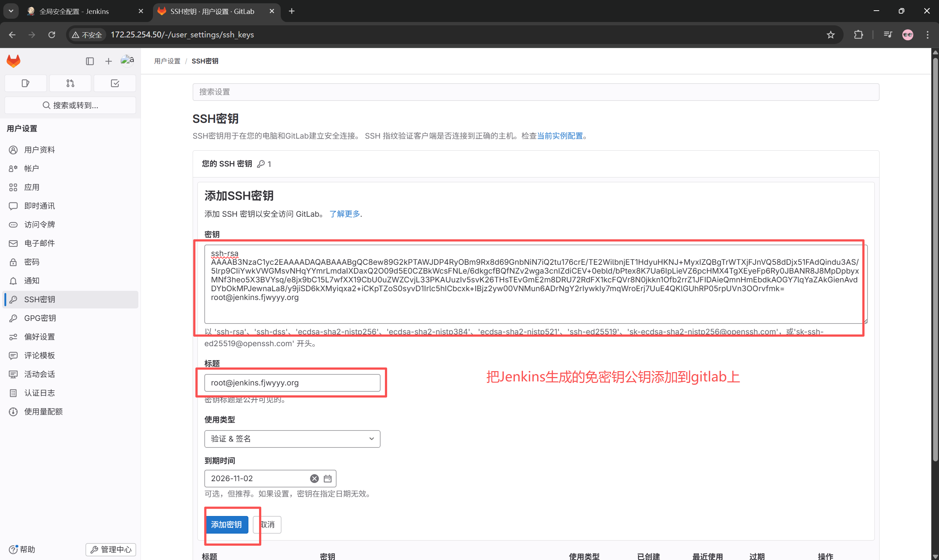Screen dimensions: 939x560
Task: Open the tab search dropdown arrow
Action: tap(11, 11)
